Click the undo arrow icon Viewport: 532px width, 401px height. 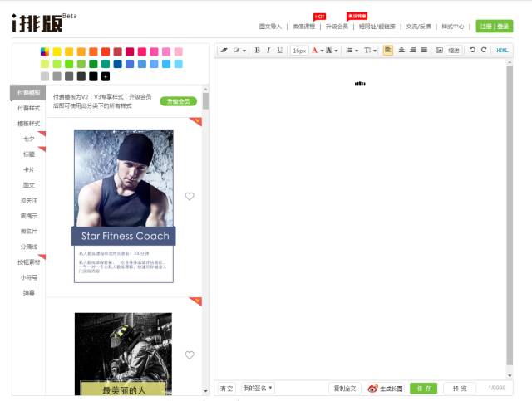pos(472,50)
